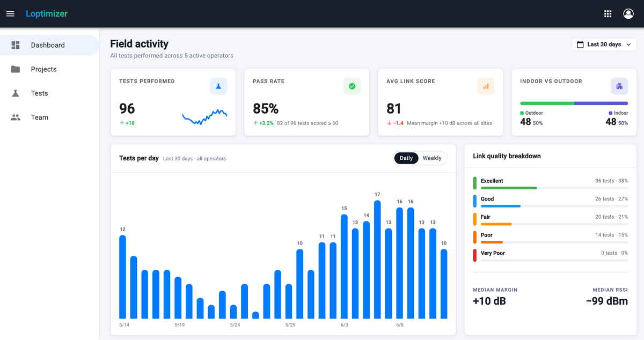This screenshot has width=644, height=340.
Task: Click the last bar on the chart
Action: tap(444, 284)
